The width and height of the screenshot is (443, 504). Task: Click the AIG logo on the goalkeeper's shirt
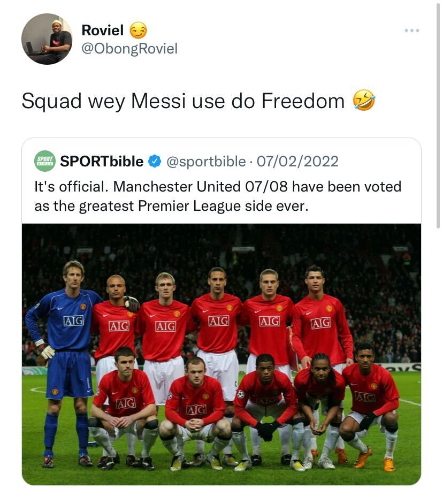pyautogui.click(x=73, y=320)
